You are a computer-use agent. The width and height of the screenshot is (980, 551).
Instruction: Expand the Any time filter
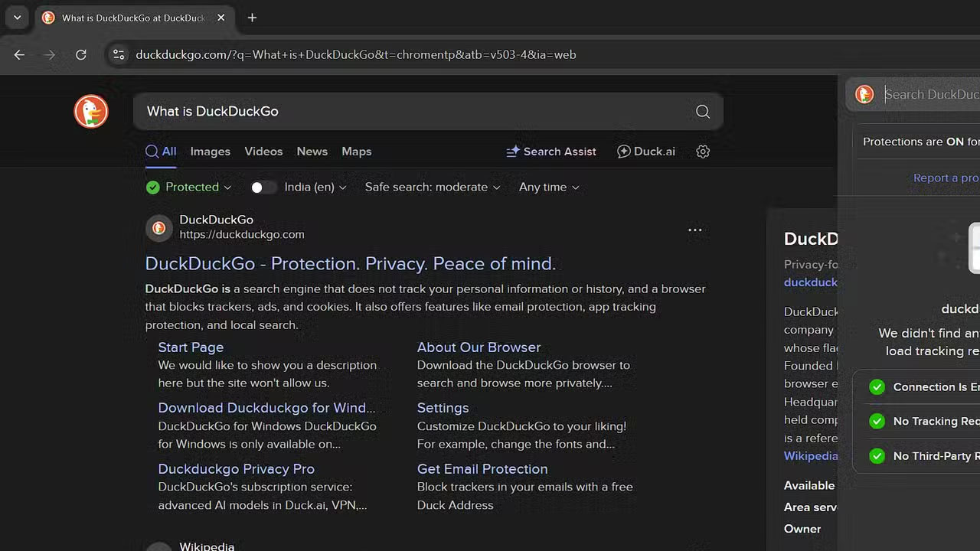coord(549,187)
